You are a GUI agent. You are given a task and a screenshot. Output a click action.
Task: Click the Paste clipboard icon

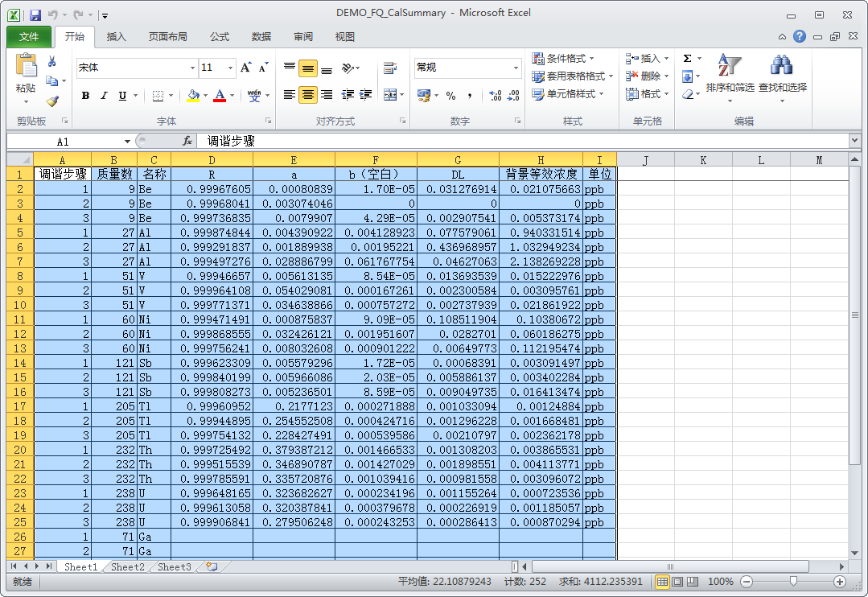(x=26, y=65)
